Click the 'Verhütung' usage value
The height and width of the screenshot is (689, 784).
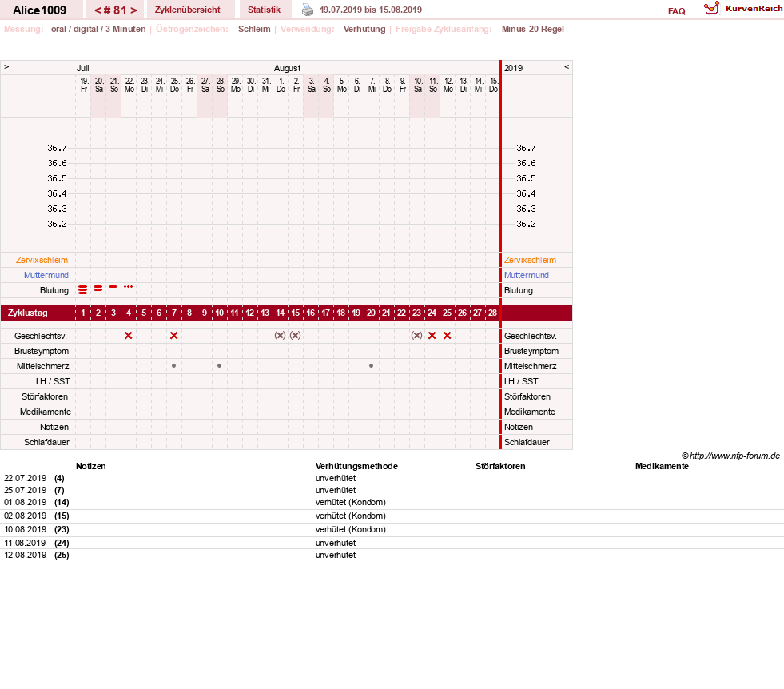click(364, 29)
